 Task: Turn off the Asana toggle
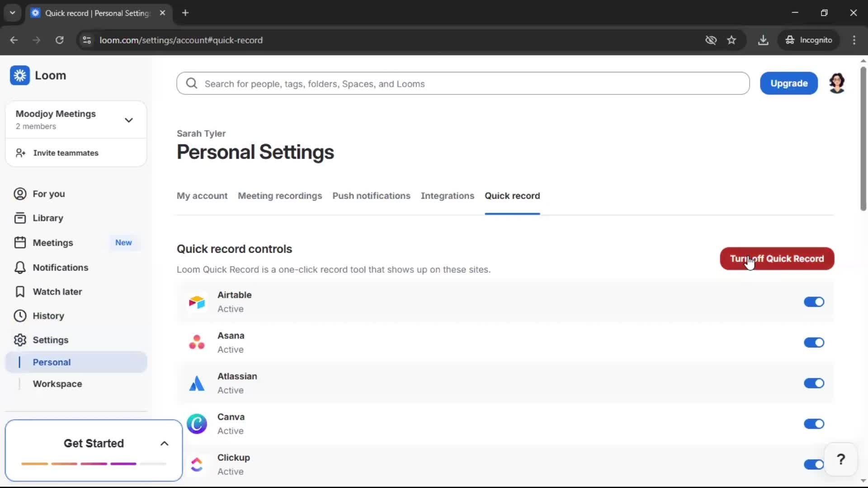point(813,343)
